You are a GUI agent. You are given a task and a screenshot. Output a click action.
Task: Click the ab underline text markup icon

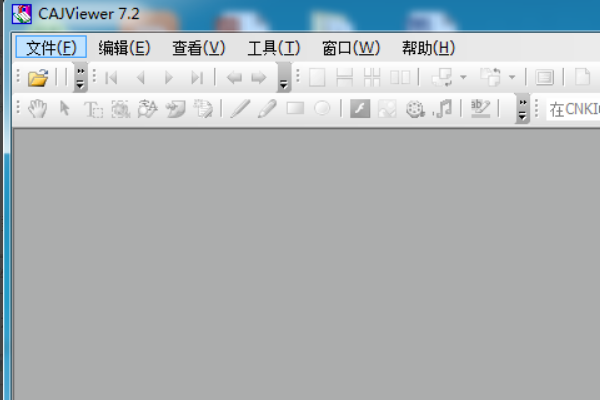(480, 109)
